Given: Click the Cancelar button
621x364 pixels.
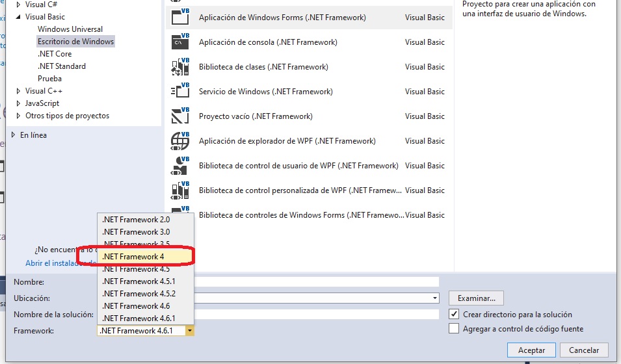Looking at the screenshot, I should 584,350.
